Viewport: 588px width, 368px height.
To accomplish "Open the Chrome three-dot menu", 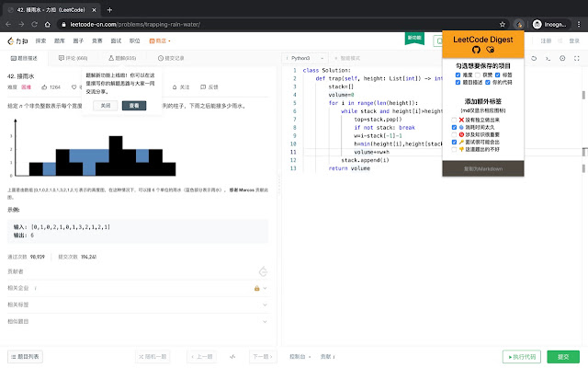I will click(x=579, y=25).
